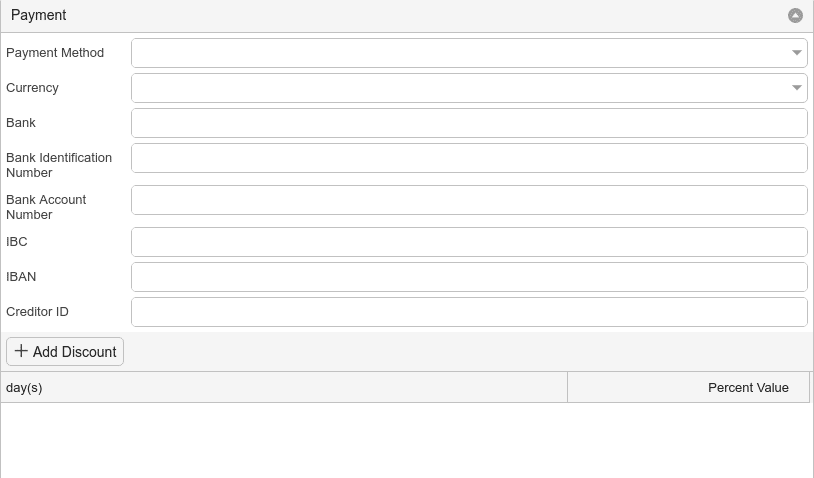Open the Currency dropdown arrow
Image resolution: width=814 pixels, height=478 pixels.
796,88
